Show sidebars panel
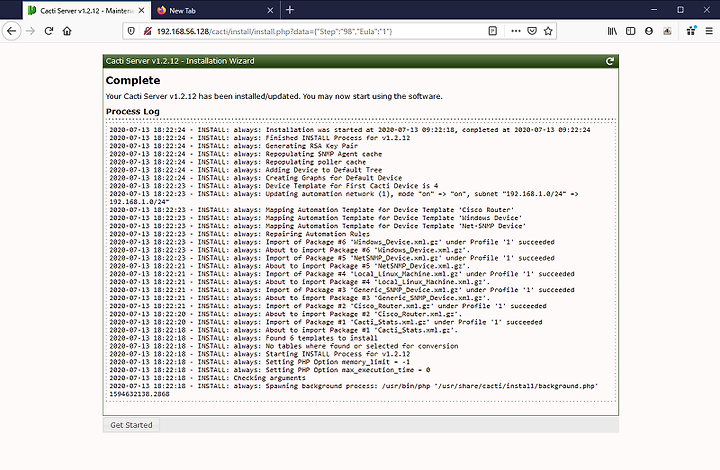The image size is (720, 470). (630, 31)
